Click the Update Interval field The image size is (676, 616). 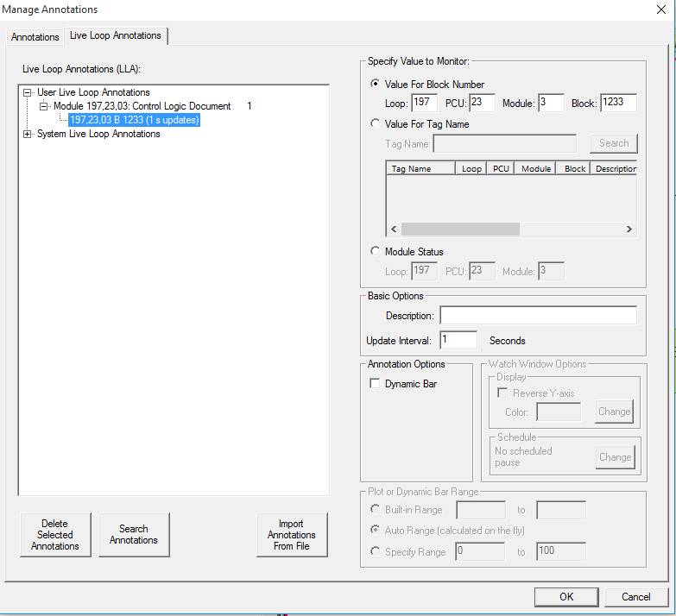click(x=458, y=340)
